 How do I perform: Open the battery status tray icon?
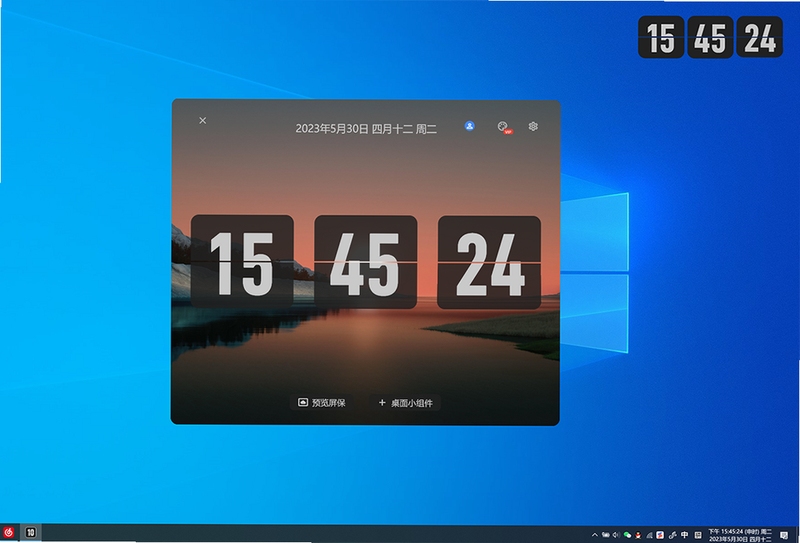pos(606,535)
